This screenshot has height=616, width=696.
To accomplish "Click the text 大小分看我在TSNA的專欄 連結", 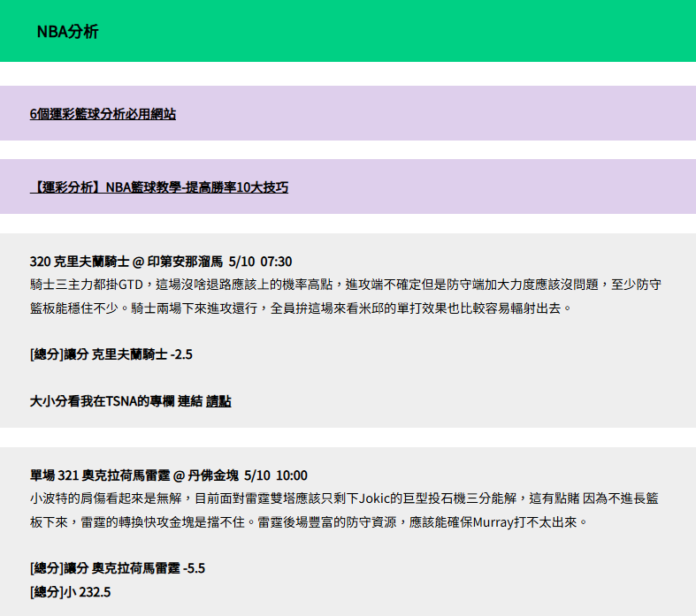I will [117, 401].
